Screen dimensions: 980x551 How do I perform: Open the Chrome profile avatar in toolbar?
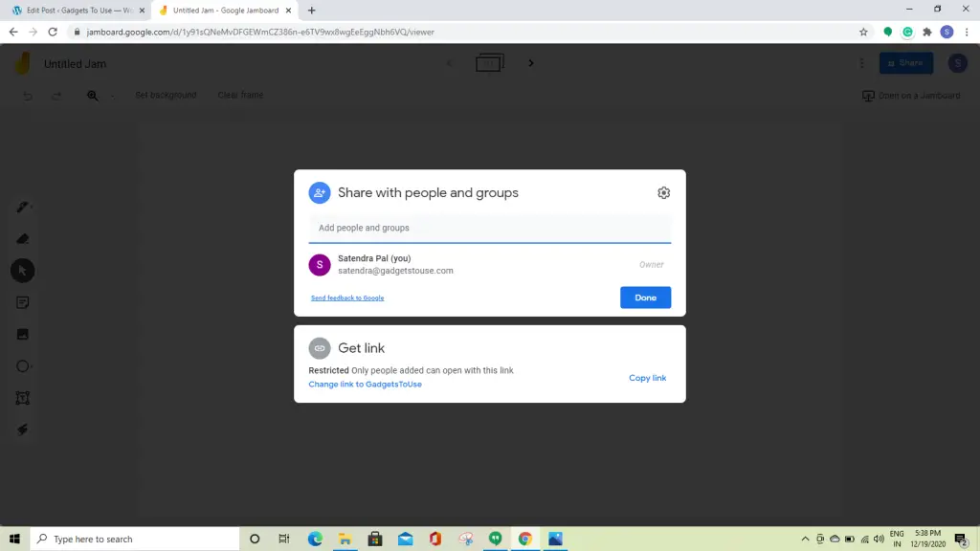947,32
